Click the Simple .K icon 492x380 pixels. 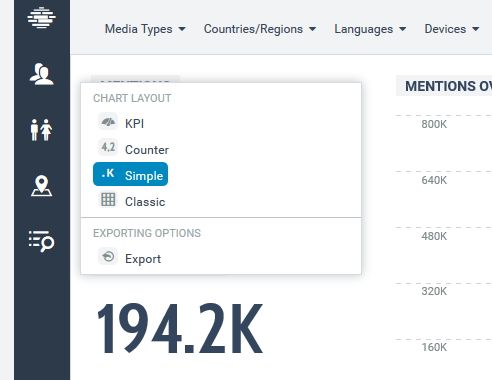coord(108,173)
